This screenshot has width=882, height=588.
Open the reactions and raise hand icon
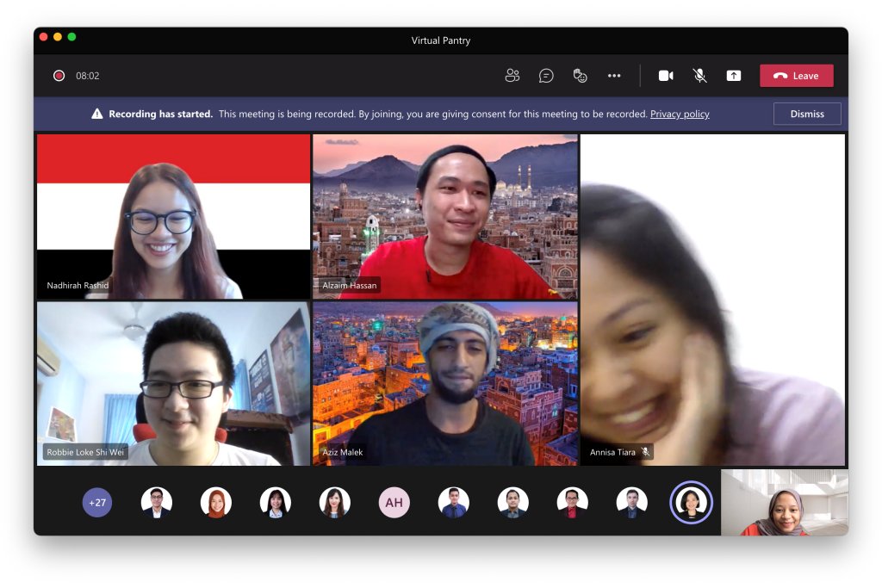[580, 75]
